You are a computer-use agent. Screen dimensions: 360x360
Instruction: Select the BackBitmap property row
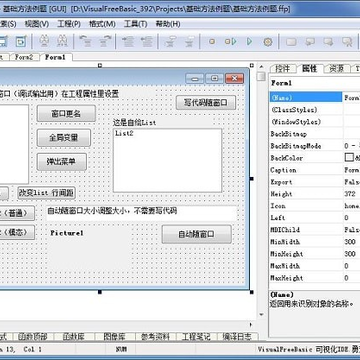point(315,134)
